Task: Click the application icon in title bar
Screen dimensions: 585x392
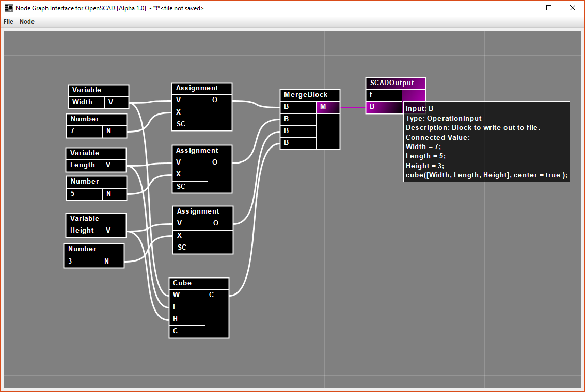Action: [8, 8]
